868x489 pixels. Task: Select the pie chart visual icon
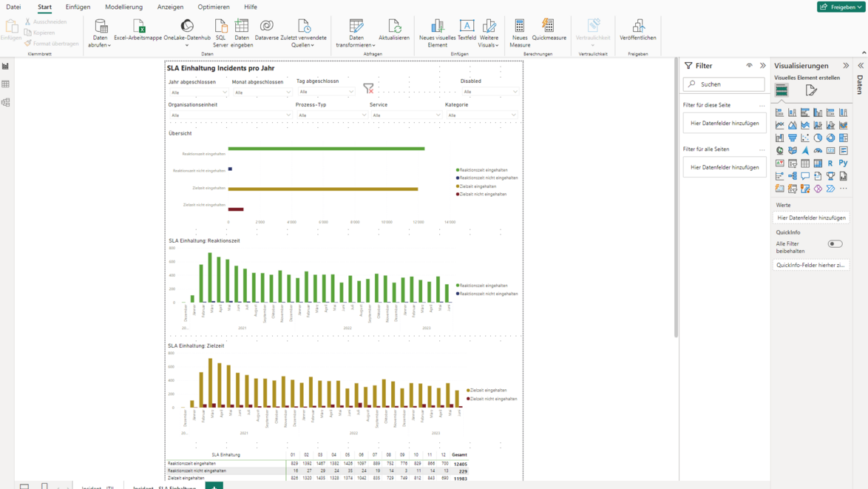tap(817, 137)
